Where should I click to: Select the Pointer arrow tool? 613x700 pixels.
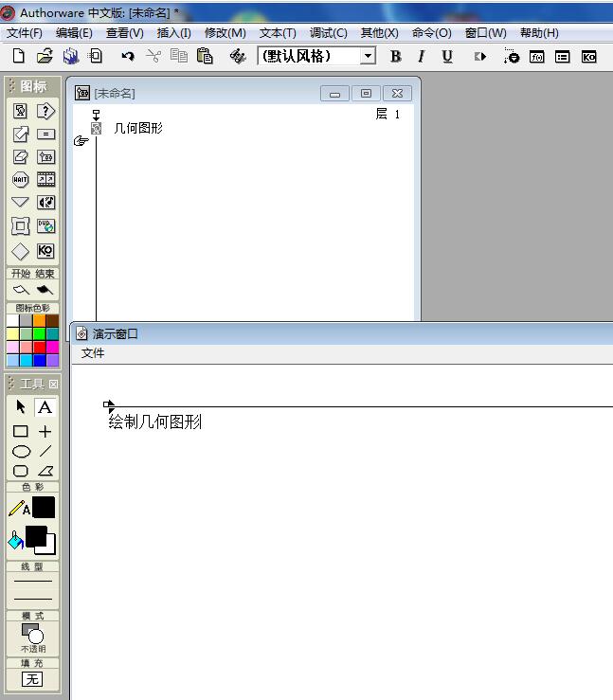click(21, 406)
